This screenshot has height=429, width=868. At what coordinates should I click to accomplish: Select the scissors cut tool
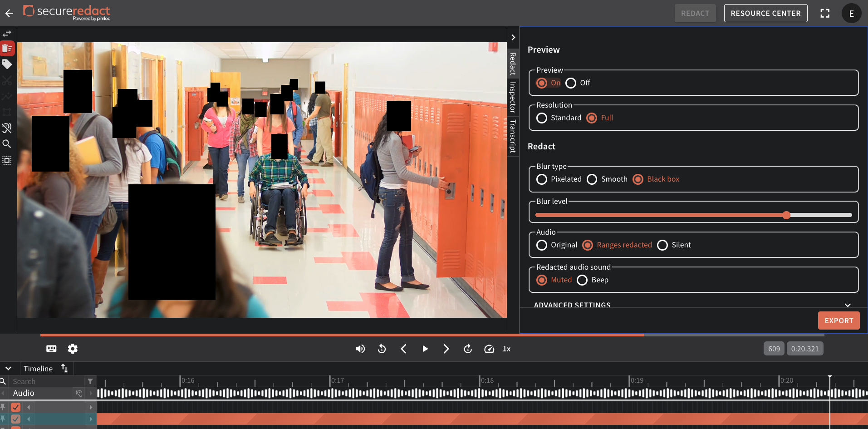tap(7, 81)
